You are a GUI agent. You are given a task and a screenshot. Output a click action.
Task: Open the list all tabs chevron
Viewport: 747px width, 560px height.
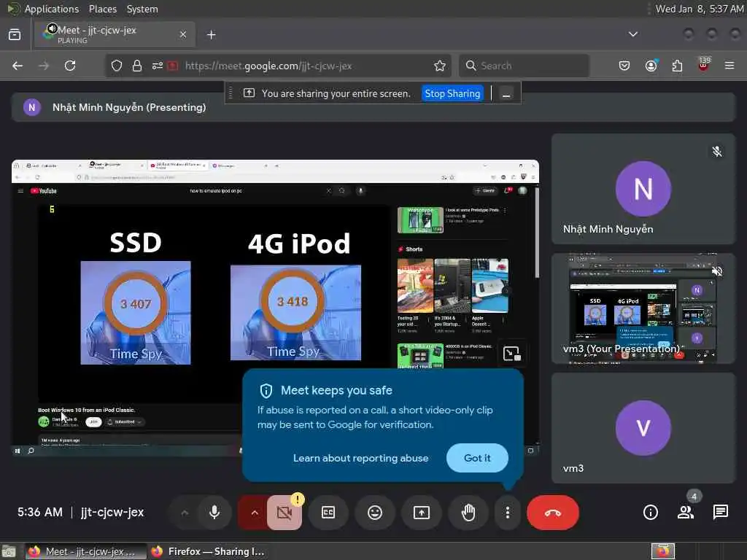point(633,34)
